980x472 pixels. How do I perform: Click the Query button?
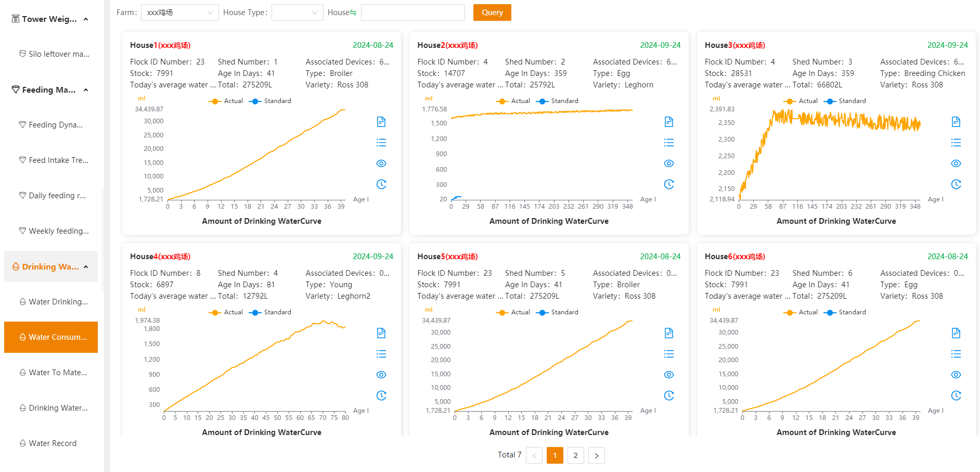pyautogui.click(x=492, y=12)
